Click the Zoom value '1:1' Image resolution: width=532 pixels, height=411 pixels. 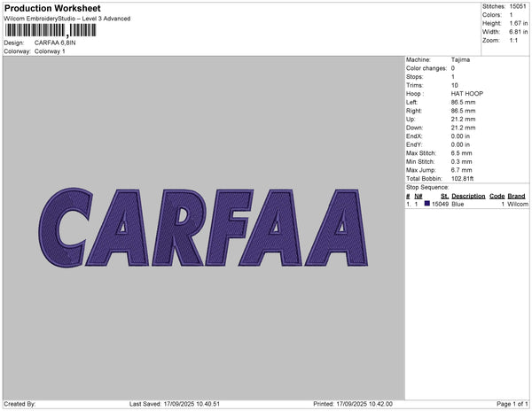pyautogui.click(x=513, y=41)
